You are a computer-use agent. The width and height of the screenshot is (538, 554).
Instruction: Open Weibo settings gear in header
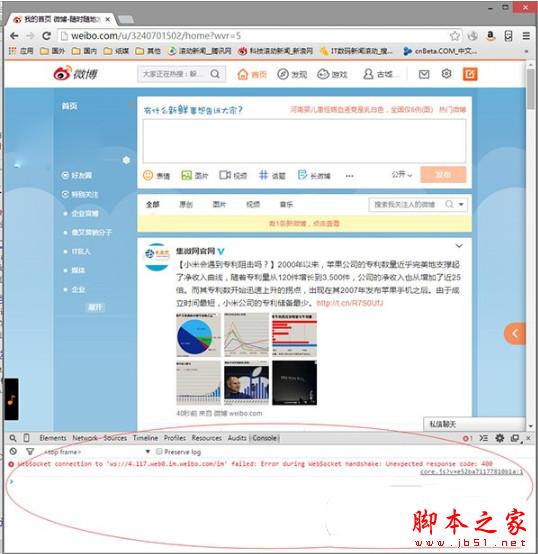pos(447,74)
